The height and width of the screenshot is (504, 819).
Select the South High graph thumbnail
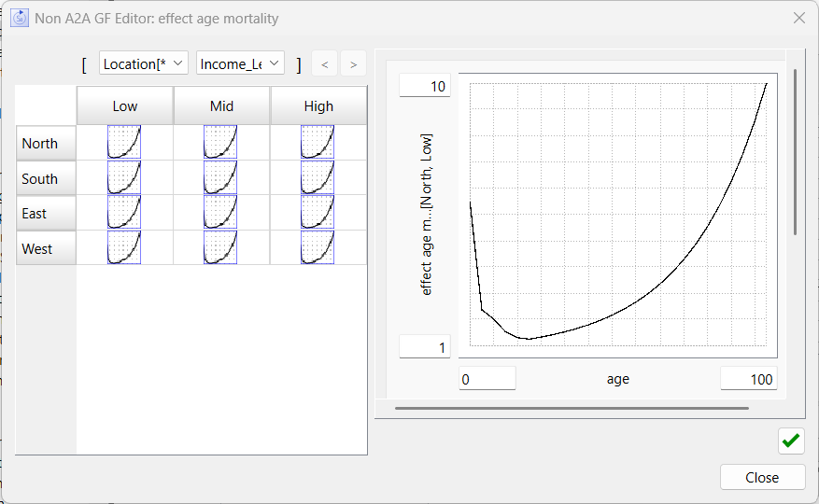pyautogui.click(x=318, y=177)
